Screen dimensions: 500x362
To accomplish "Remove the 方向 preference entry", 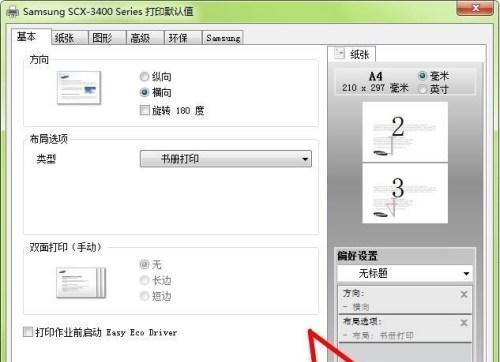I will click(x=464, y=294).
